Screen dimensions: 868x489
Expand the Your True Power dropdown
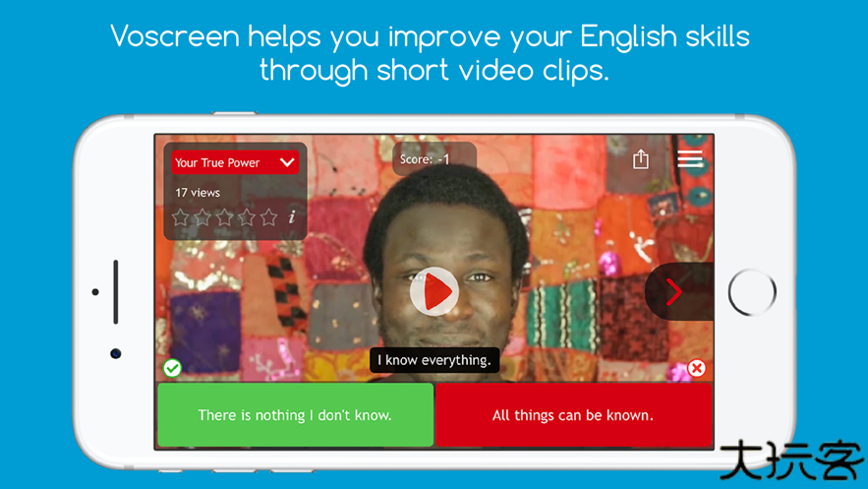[x=235, y=162]
